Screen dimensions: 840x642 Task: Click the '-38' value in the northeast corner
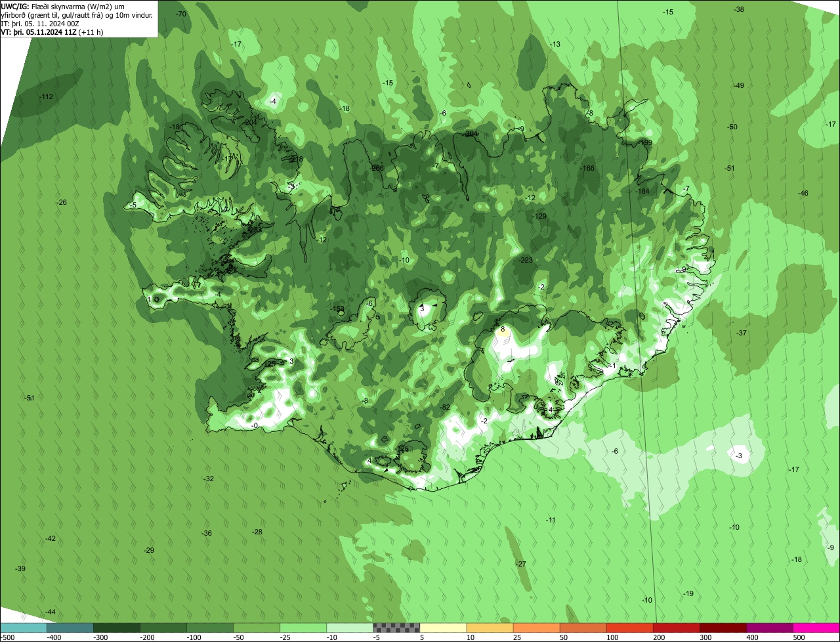(x=739, y=9)
